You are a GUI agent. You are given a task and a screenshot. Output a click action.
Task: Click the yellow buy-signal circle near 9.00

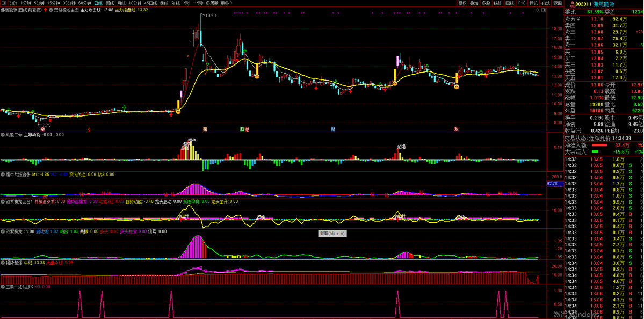click(x=178, y=111)
